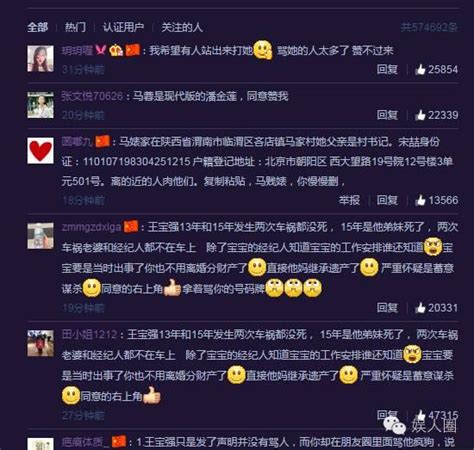Reply to zmmgzdxlga's comment
Viewport: 474px width, 450px height.
point(387,307)
